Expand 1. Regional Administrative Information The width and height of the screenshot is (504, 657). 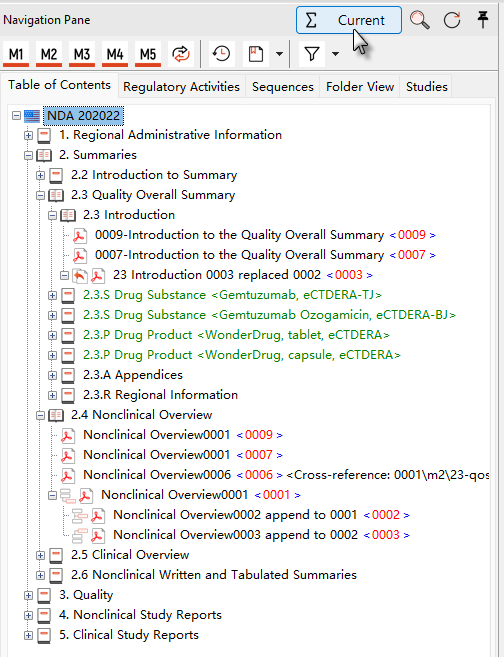click(x=28, y=135)
